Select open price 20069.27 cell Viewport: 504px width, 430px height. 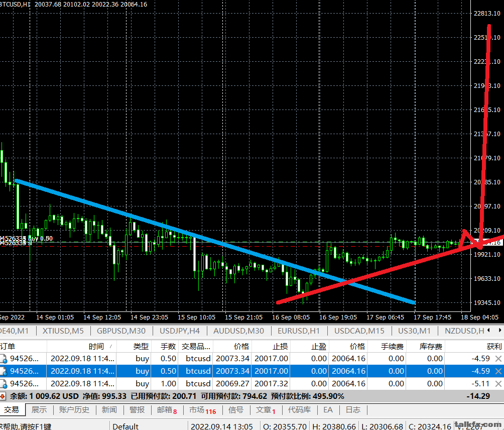[x=233, y=384]
